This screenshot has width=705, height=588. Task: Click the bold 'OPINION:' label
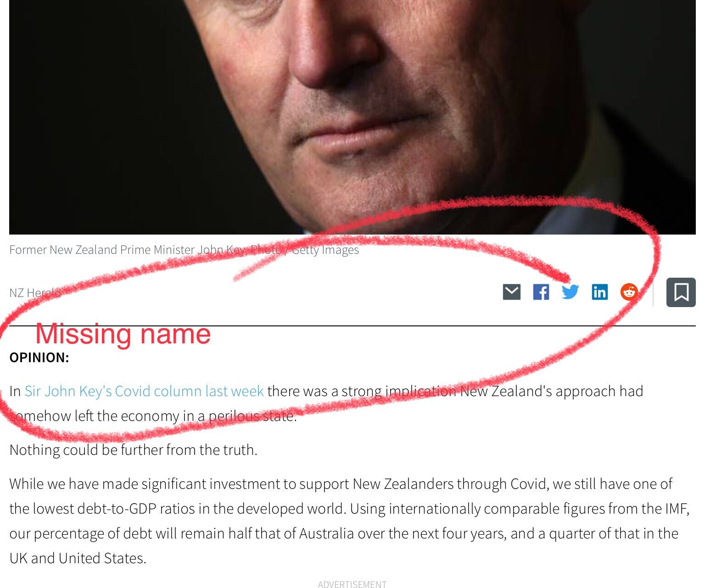click(x=39, y=358)
